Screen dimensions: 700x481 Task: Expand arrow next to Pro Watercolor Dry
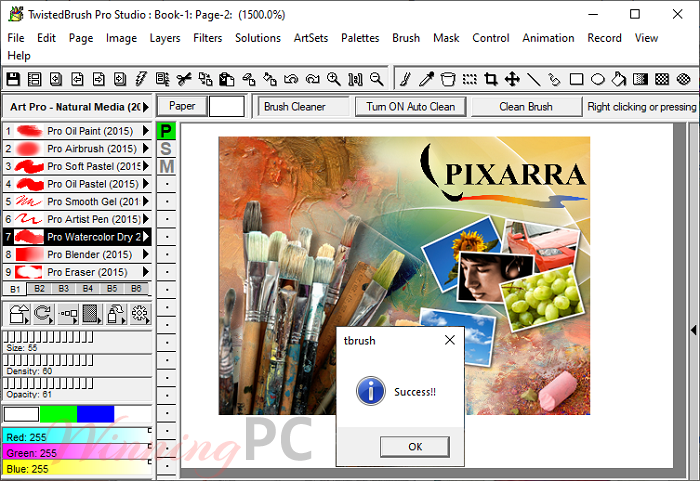146,237
